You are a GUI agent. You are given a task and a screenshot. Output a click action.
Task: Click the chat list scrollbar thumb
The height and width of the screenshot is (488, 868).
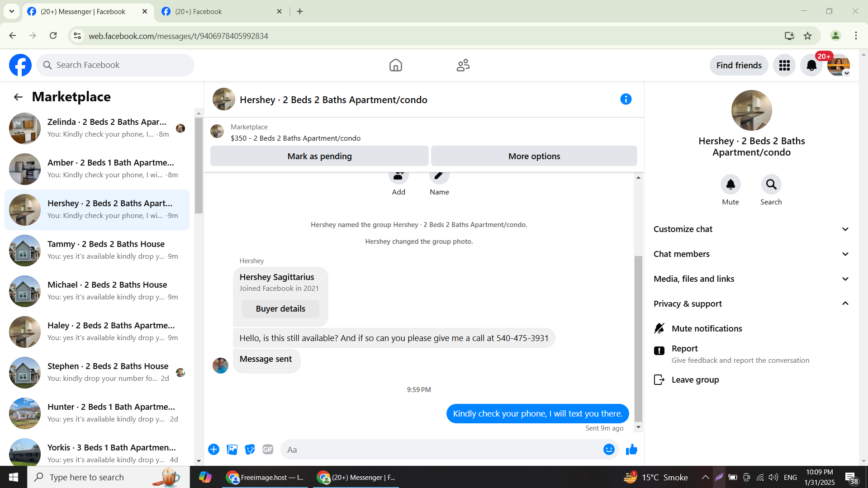pos(199,165)
